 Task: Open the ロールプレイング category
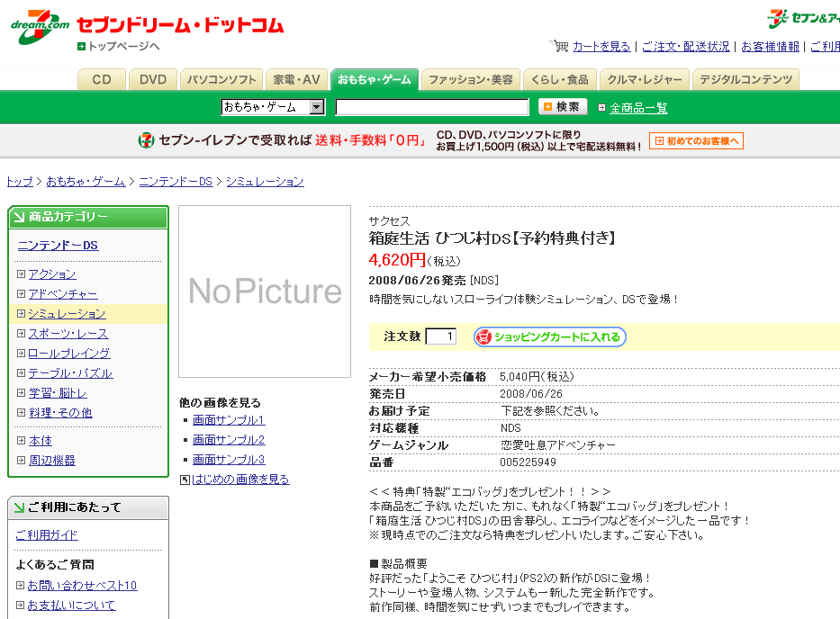pyautogui.click(x=69, y=354)
